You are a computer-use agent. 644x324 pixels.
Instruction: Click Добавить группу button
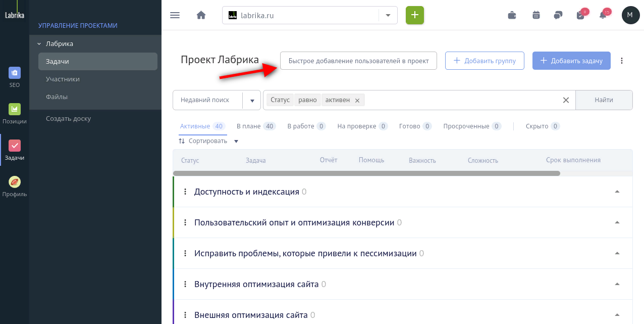[x=485, y=61]
